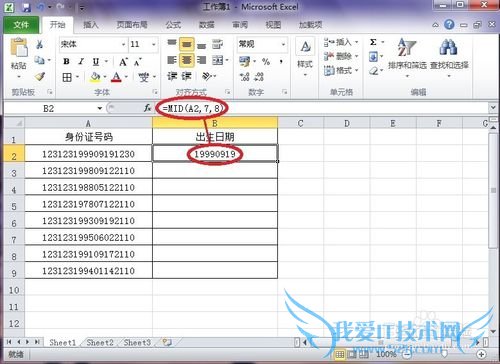Click the zoom in plus button
The image size is (500, 364).
click(481, 354)
